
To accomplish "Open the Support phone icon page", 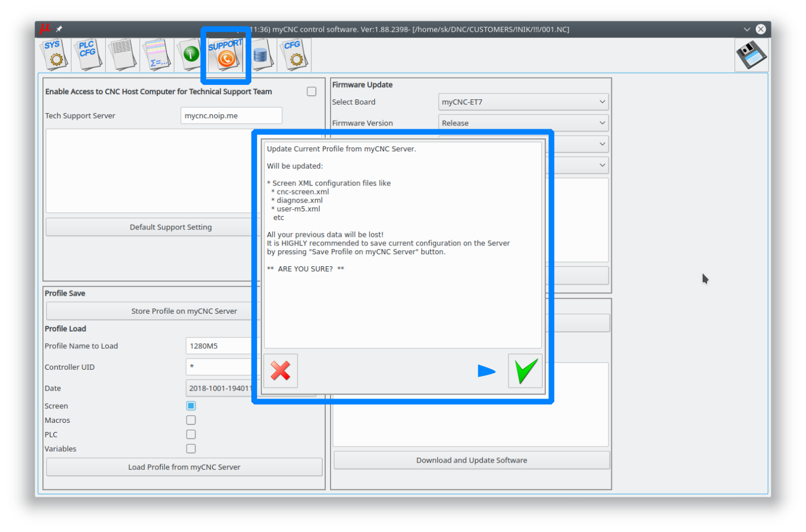I will coord(225,54).
